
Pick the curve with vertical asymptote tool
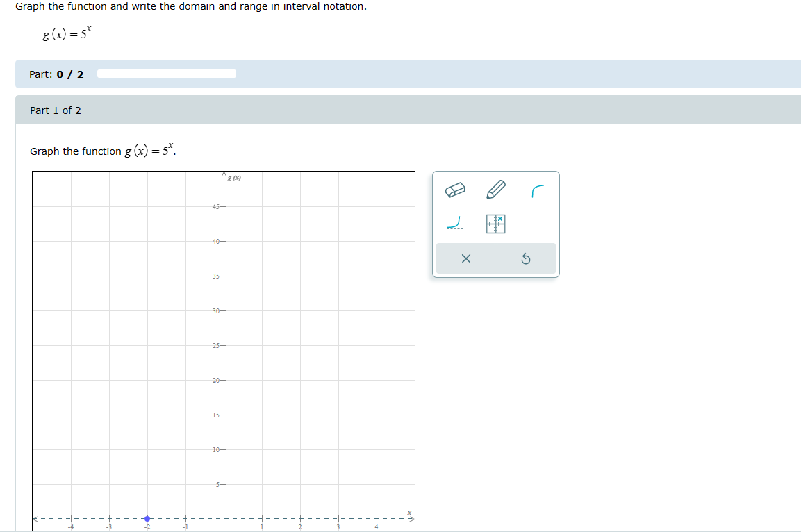(x=535, y=188)
